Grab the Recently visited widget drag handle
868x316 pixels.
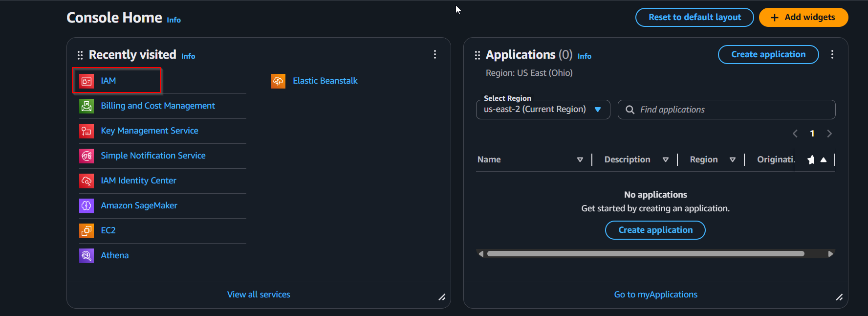click(80, 55)
